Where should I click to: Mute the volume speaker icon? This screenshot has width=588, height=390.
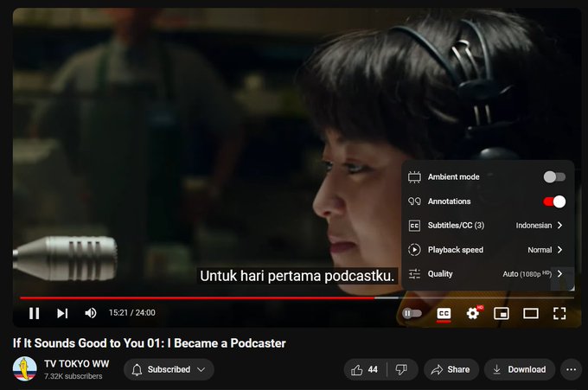pos(91,313)
